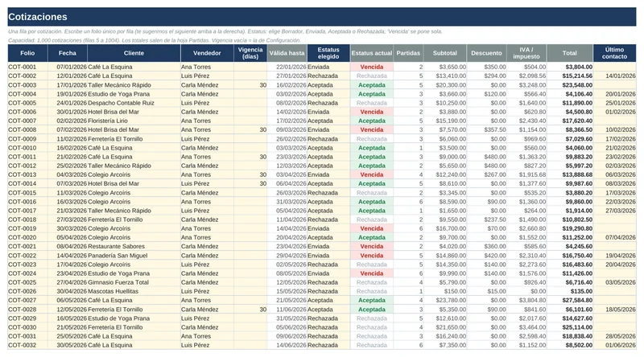Select folio cell COT-0001

pos(27,67)
